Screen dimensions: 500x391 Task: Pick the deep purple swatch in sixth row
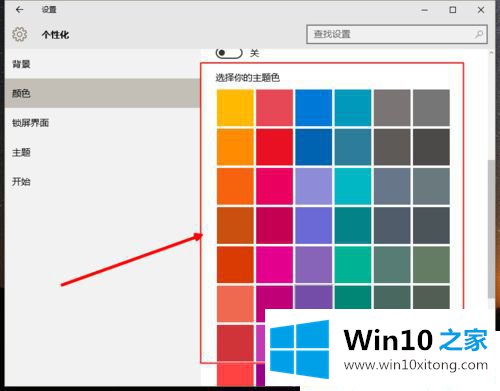click(x=314, y=297)
